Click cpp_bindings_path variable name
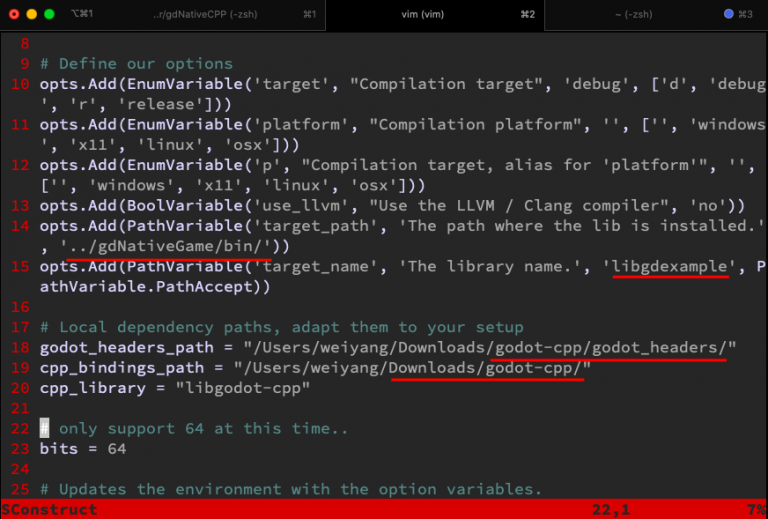Image resolution: width=768 pixels, height=519 pixels. [121, 368]
